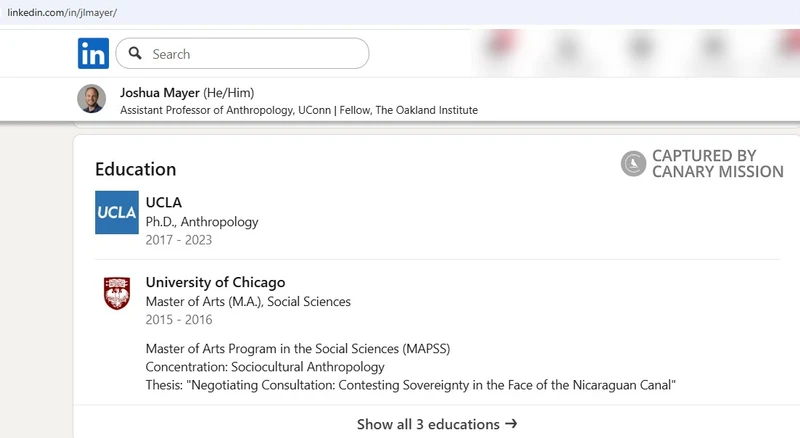This screenshot has width=800, height=438.
Task: Click the LinkedIn home logo
Action: click(93, 53)
